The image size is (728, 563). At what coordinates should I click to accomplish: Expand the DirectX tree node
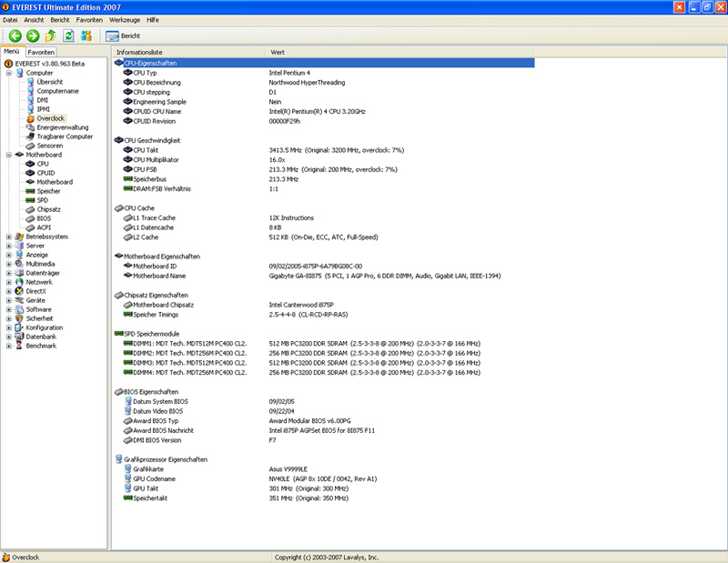coord(9,291)
